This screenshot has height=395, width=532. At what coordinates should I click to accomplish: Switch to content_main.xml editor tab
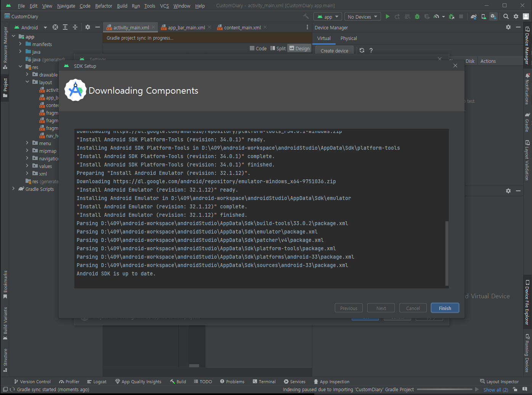(x=242, y=27)
